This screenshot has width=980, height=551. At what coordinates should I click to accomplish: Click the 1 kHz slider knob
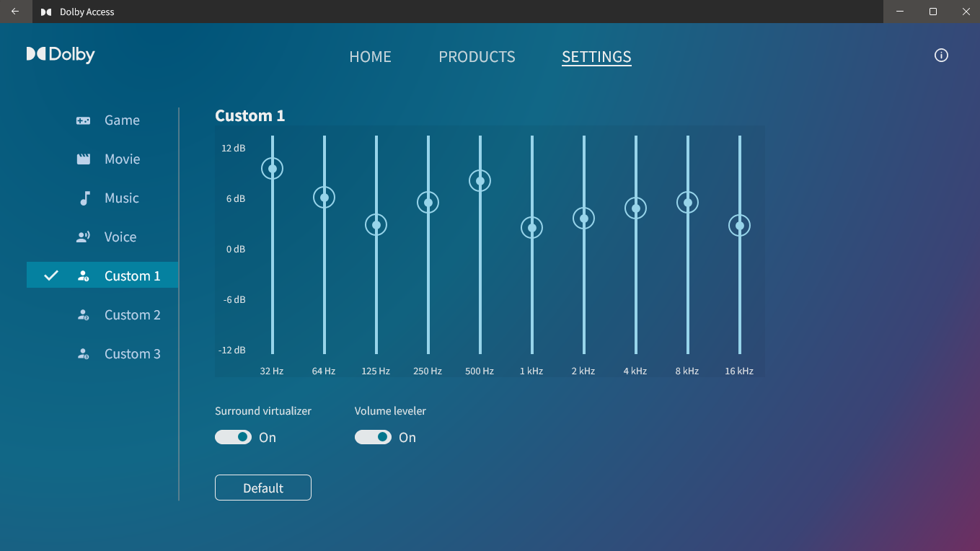(532, 228)
